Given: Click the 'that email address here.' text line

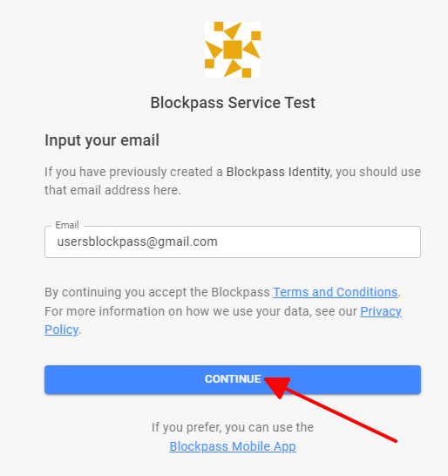Looking at the screenshot, I should [112, 190].
